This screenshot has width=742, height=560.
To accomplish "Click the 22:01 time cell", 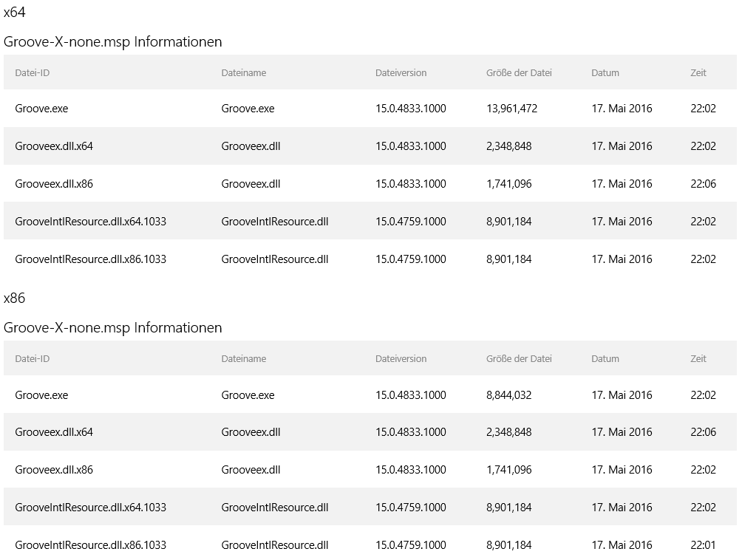I will (703, 545).
